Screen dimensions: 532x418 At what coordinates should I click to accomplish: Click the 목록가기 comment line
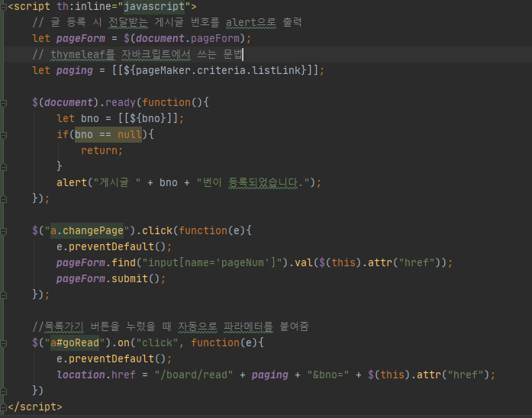click(170, 326)
